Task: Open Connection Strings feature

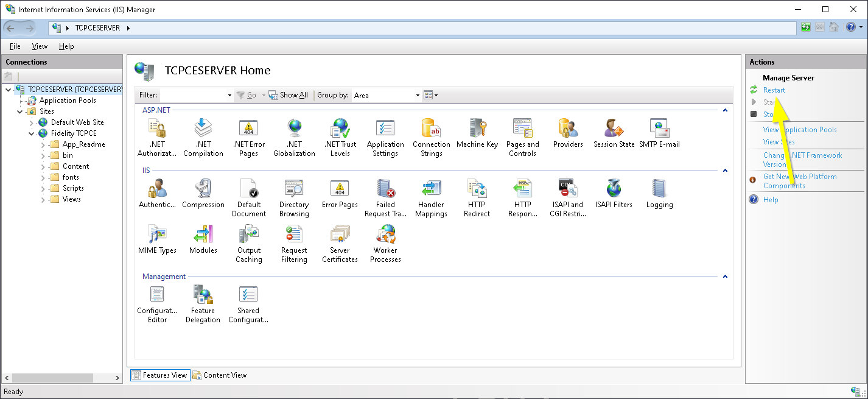Action: point(431,138)
